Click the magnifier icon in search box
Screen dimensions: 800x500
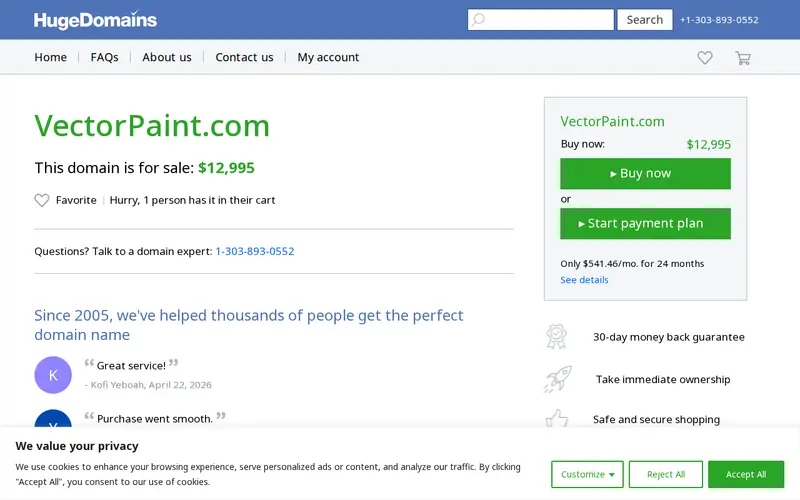tap(478, 20)
